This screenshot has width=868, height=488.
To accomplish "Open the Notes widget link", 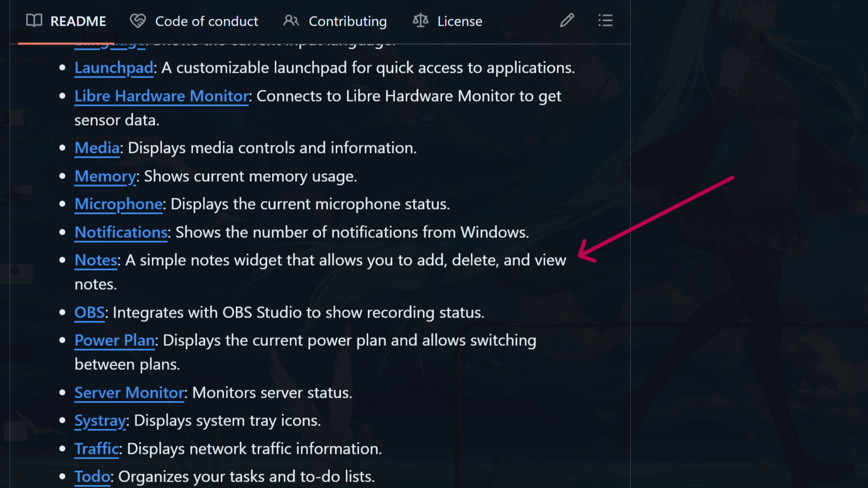I will pyautogui.click(x=96, y=260).
